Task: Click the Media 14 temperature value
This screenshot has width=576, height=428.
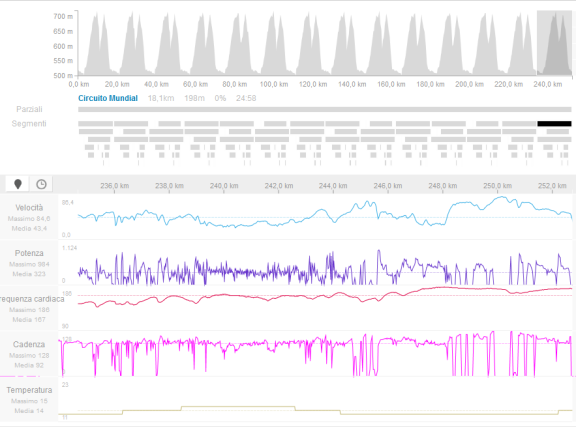Action: point(29,411)
